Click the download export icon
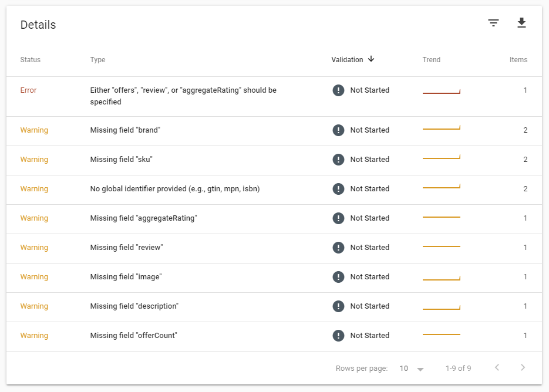Screen dimensions: 549x392 pyautogui.click(x=521, y=23)
